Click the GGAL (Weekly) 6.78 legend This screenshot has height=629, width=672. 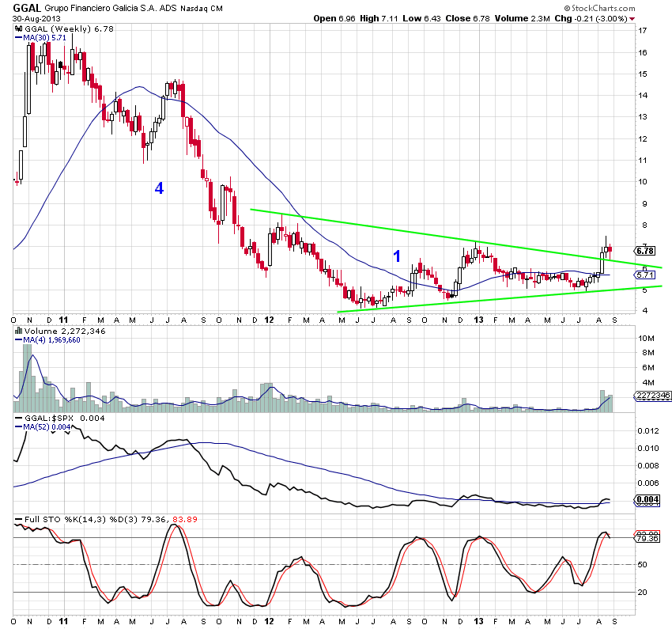pyautogui.click(x=69, y=28)
